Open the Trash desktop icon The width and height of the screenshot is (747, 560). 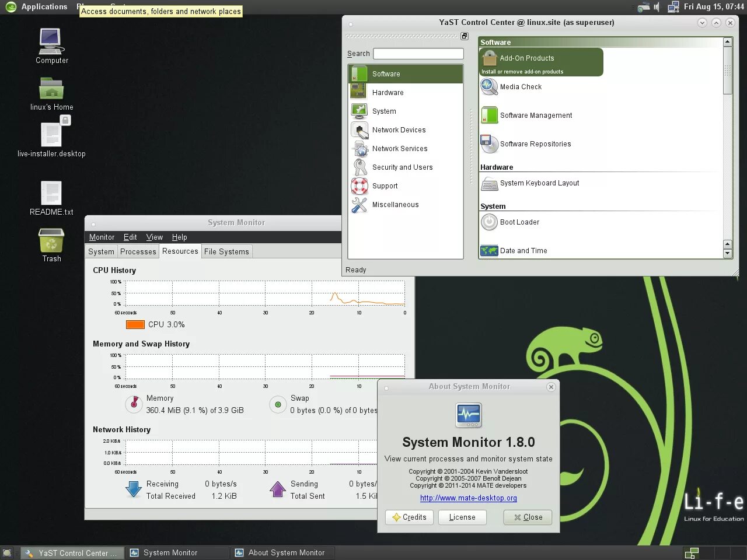click(x=51, y=246)
